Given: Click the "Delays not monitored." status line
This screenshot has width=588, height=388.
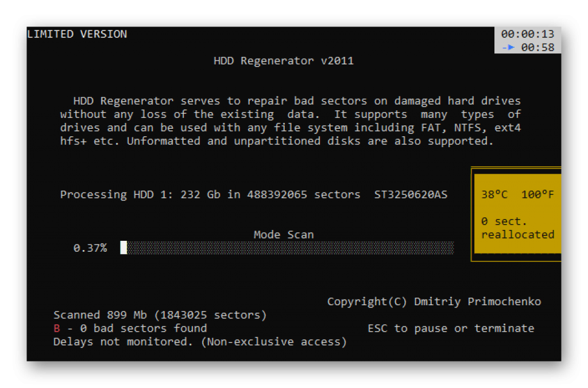Looking at the screenshot, I should point(123,342).
